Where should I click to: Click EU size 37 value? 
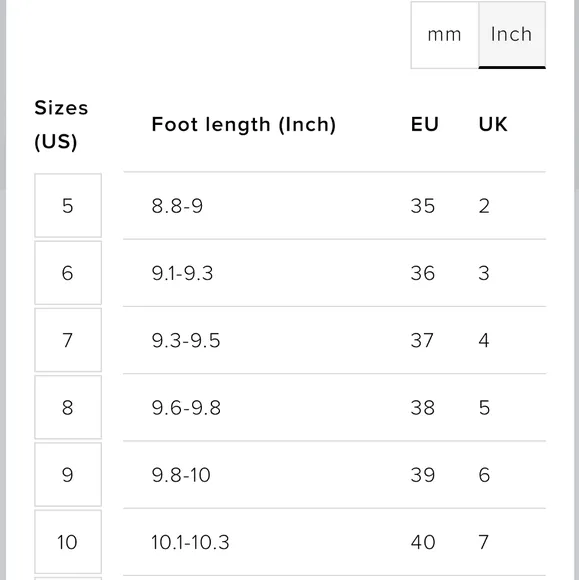point(422,341)
